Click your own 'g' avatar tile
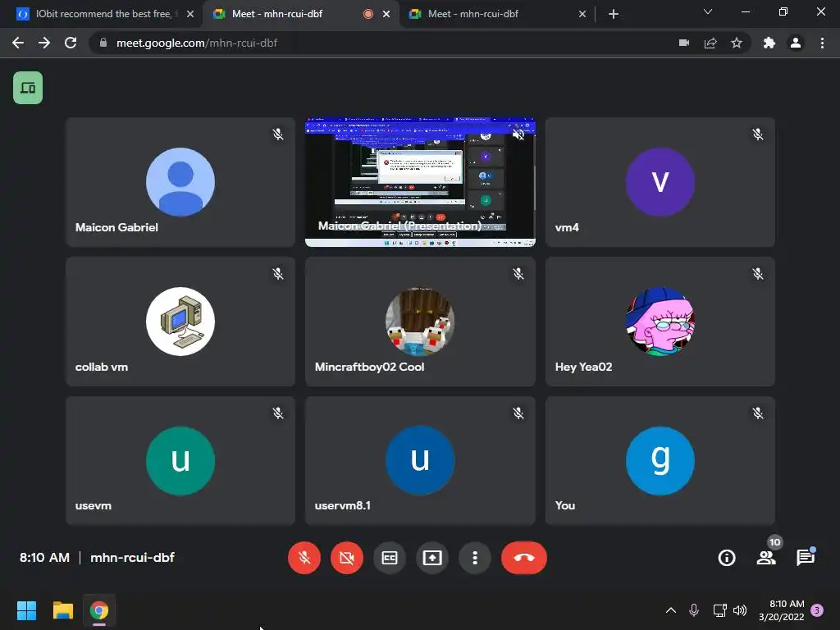840x630 pixels. (x=660, y=461)
